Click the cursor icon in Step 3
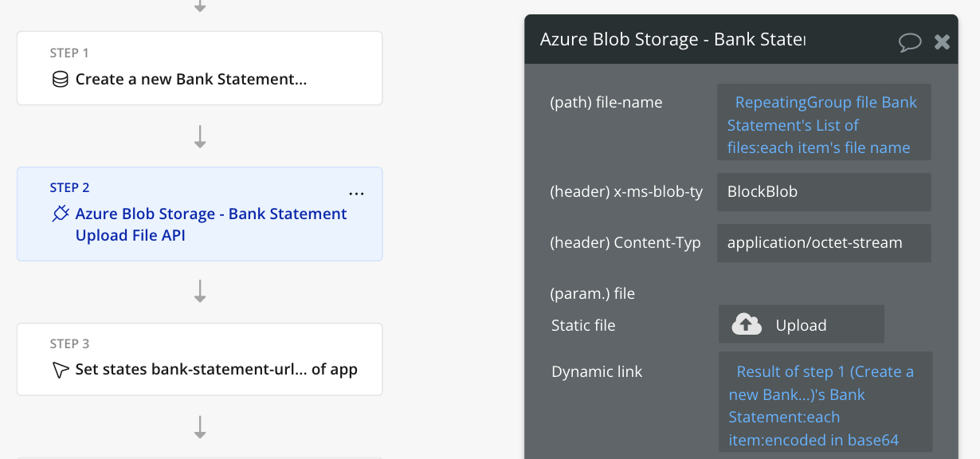The height and width of the screenshot is (459, 980). tap(60, 370)
